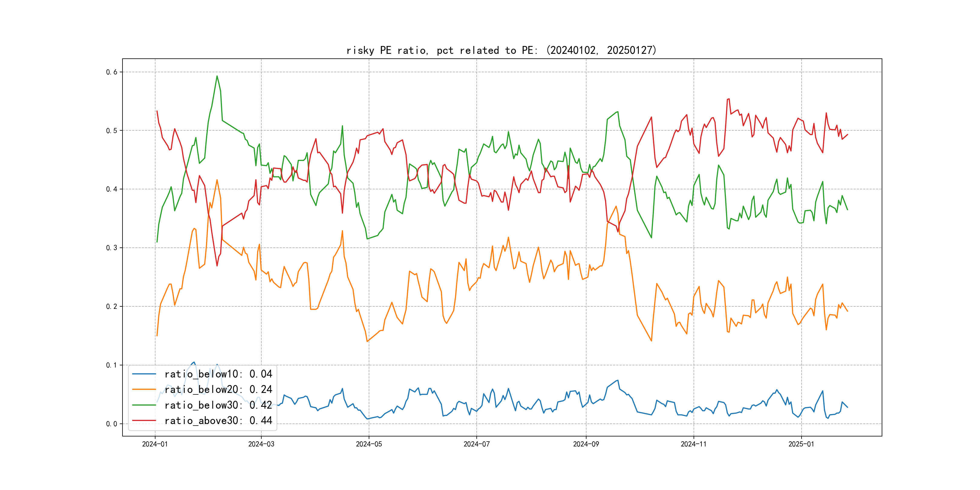The height and width of the screenshot is (490, 980).
Task: Click the 0.6 y-axis tick label
Action: [x=112, y=72]
